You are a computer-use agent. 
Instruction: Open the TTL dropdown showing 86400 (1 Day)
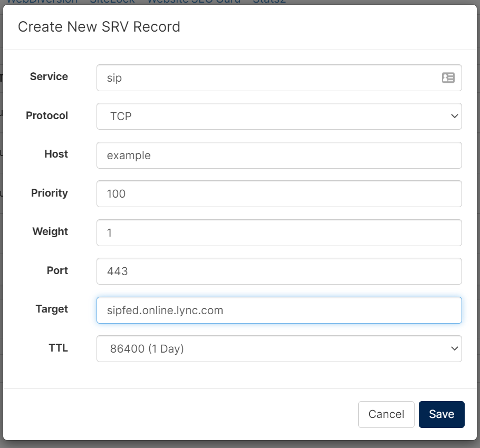point(279,348)
